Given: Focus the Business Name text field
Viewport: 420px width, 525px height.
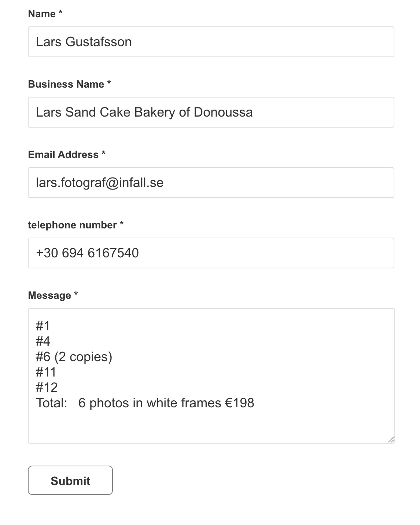Looking at the screenshot, I should point(211,112).
